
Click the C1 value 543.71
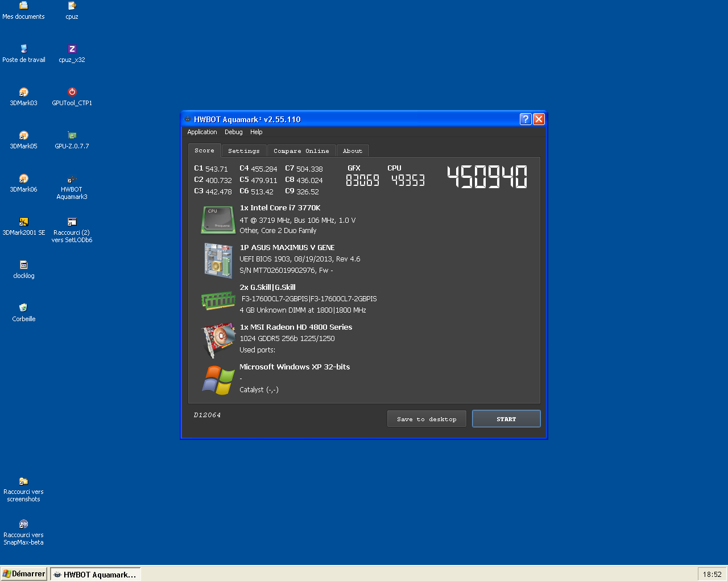[x=217, y=169]
